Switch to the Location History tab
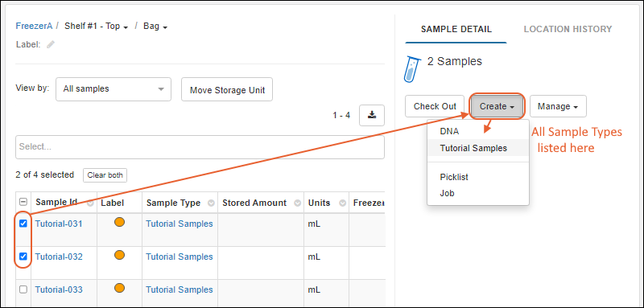Image resolution: width=644 pixels, height=308 pixels. pyautogui.click(x=568, y=29)
